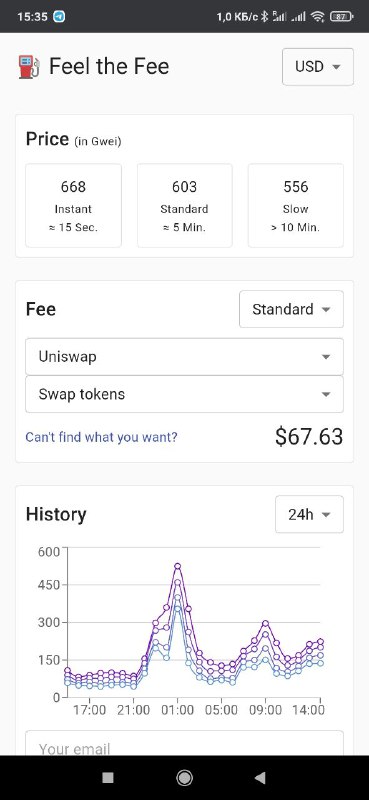Tap the gas pump logo icon
The image size is (369, 800).
click(29, 67)
